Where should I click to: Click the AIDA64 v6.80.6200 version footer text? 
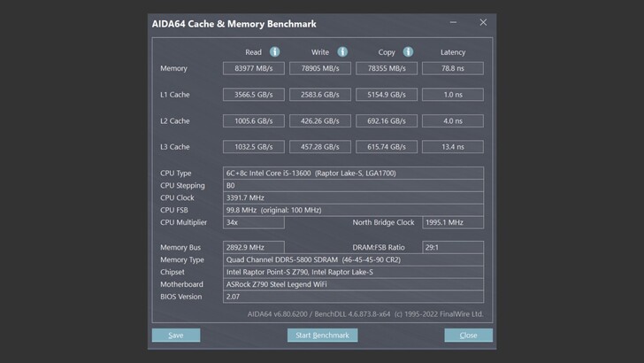pos(365,314)
